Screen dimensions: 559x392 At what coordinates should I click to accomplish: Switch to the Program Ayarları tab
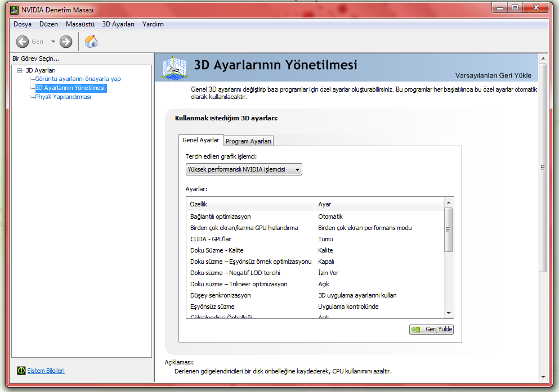tap(248, 141)
